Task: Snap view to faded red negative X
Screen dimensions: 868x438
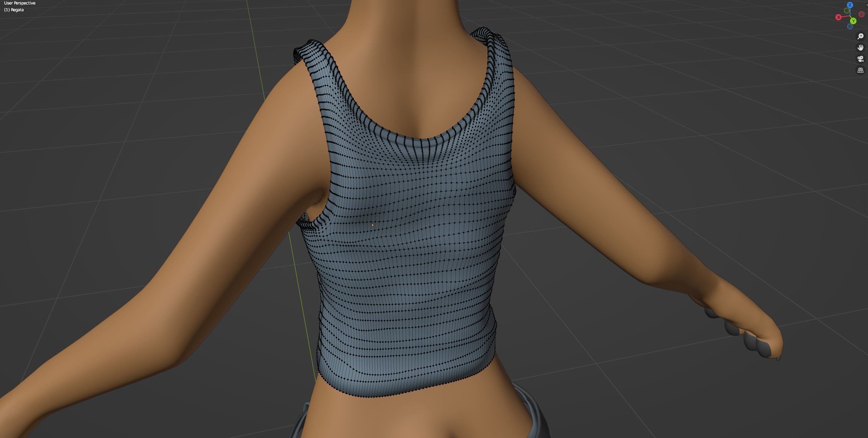Action: (862, 14)
